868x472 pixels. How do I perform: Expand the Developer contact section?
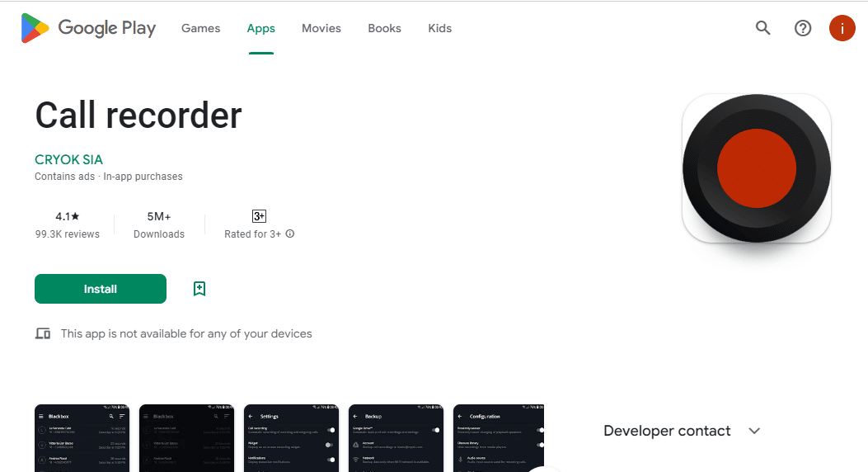click(682, 431)
